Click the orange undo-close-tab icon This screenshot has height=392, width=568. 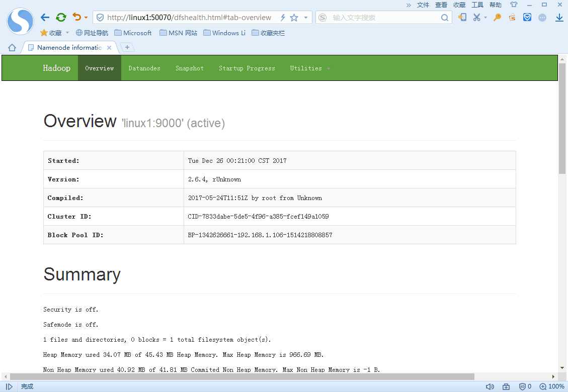click(x=76, y=17)
